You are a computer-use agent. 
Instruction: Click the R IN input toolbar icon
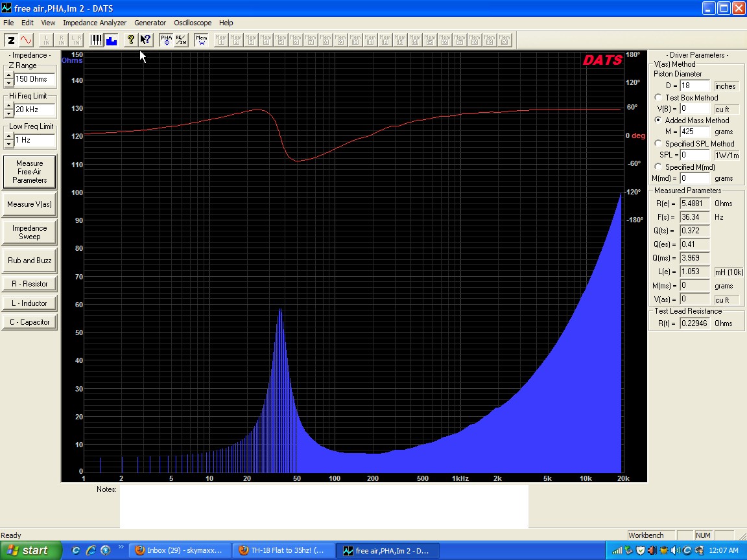pyautogui.click(x=62, y=40)
